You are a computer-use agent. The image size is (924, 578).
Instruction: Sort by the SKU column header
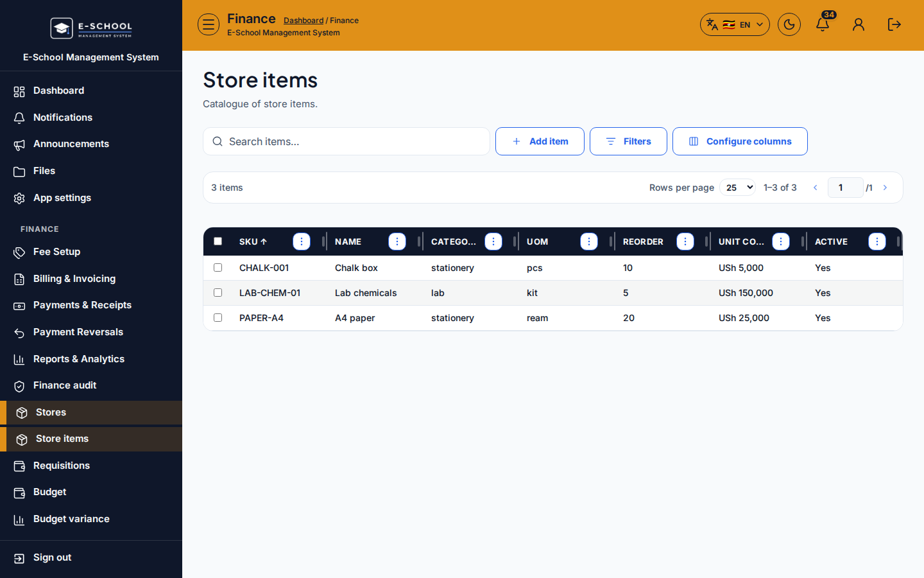pyautogui.click(x=253, y=241)
